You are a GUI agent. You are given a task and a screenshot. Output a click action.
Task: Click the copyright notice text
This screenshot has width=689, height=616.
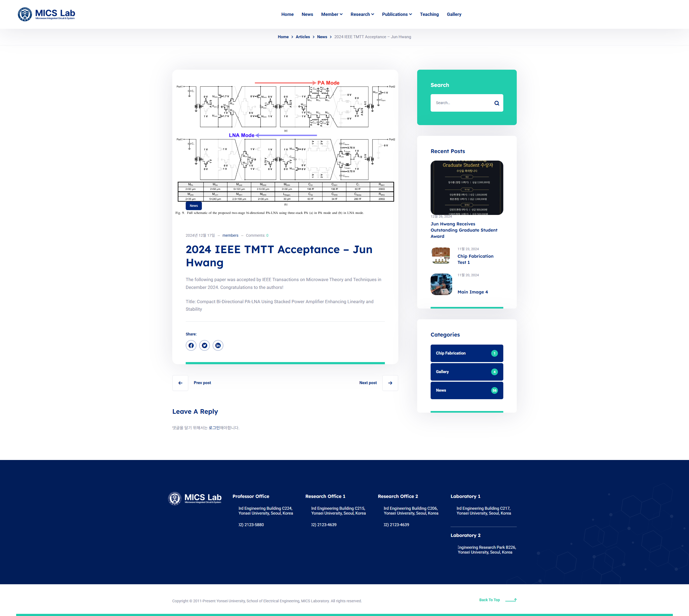point(267,601)
